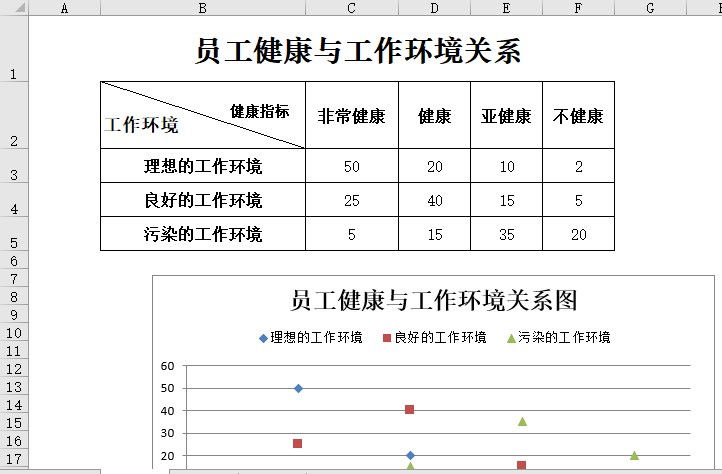Select column G header
722x474 pixels.
click(650, 8)
